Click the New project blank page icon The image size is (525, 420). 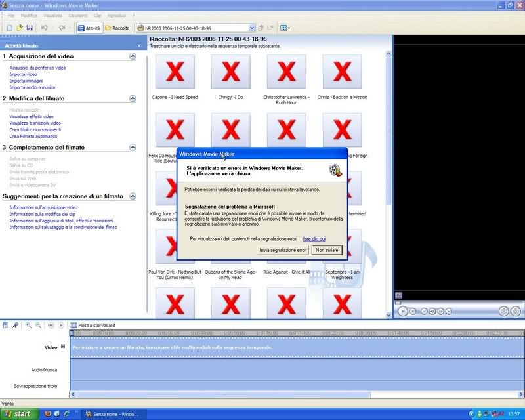pyautogui.click(x=10, y=28)
